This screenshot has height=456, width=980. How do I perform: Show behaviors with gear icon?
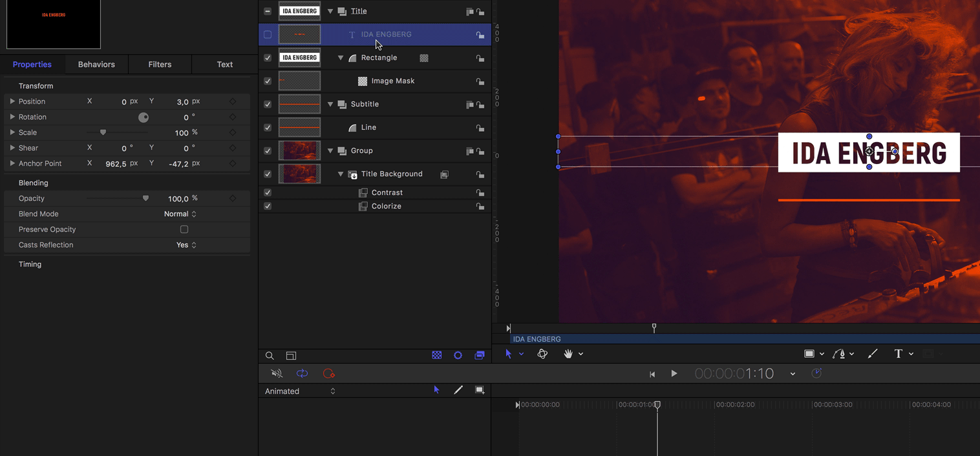[458, 355]
